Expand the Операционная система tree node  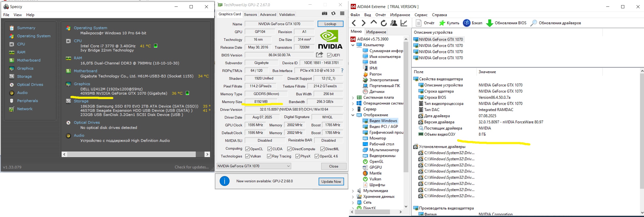click(353, 104)
